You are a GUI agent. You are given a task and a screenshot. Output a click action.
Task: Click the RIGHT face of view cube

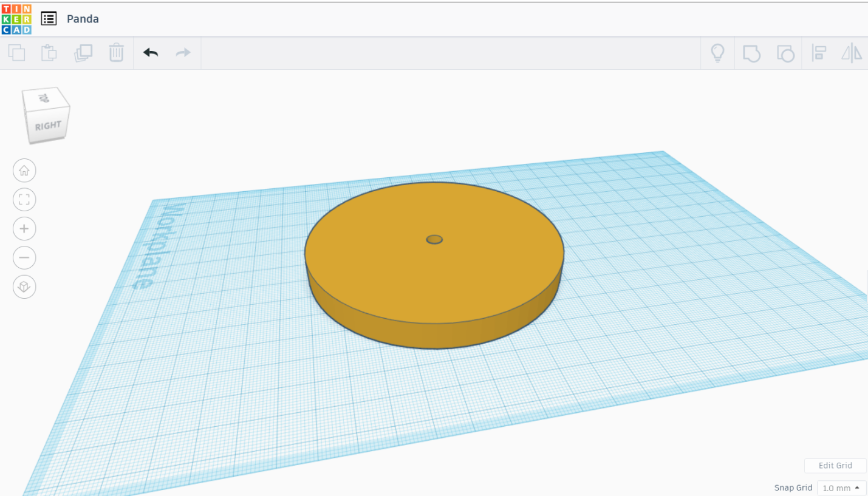49,126
